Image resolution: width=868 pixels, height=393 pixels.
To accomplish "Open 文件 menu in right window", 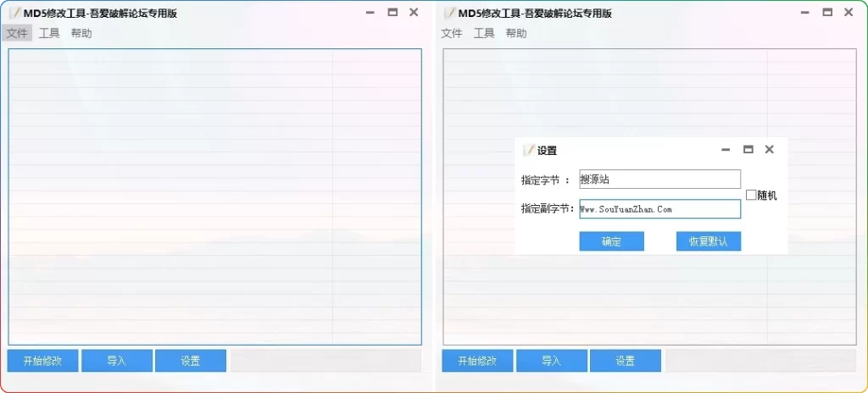I will click(x=452, y=33).
